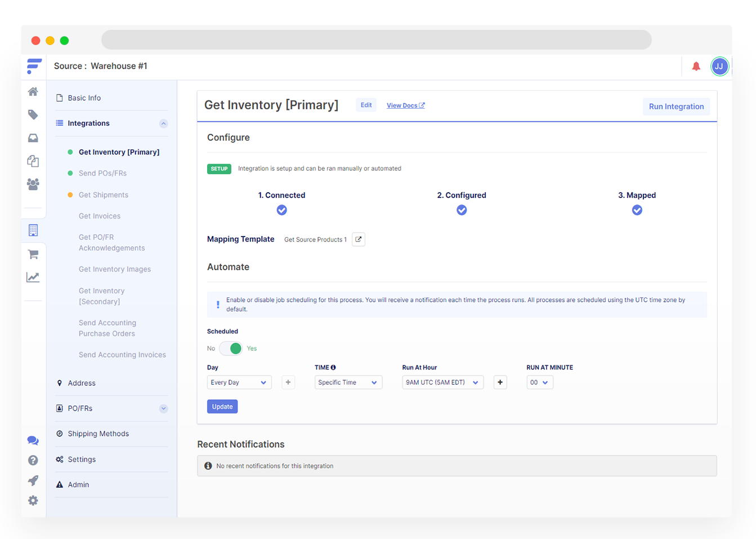Open the View Docs link
The height and width of the screenshot is (539, 756).
pos(405,105)
